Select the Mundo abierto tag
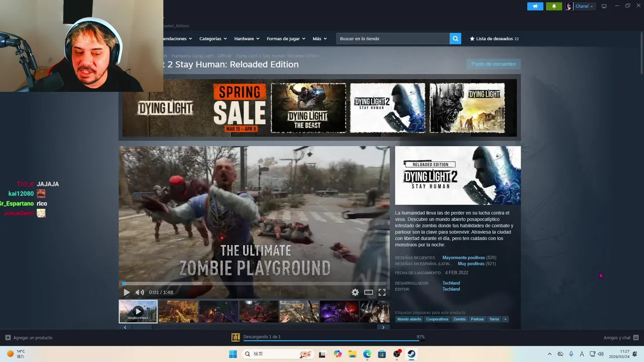 tap(409, 319)
